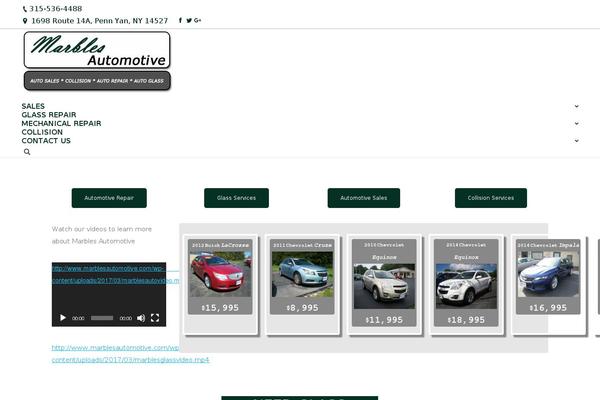Image resolution: width=600 pixels, height=400 pixels.
Task: Open the GLASS REPAIR menu item
Action: pyautogui.click(x=49, y=115)
